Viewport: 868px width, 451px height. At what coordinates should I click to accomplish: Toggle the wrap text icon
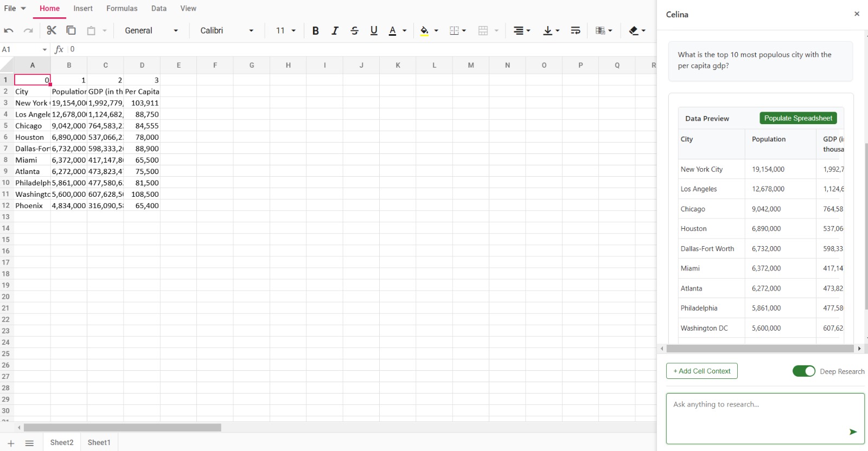click(576, 31)
